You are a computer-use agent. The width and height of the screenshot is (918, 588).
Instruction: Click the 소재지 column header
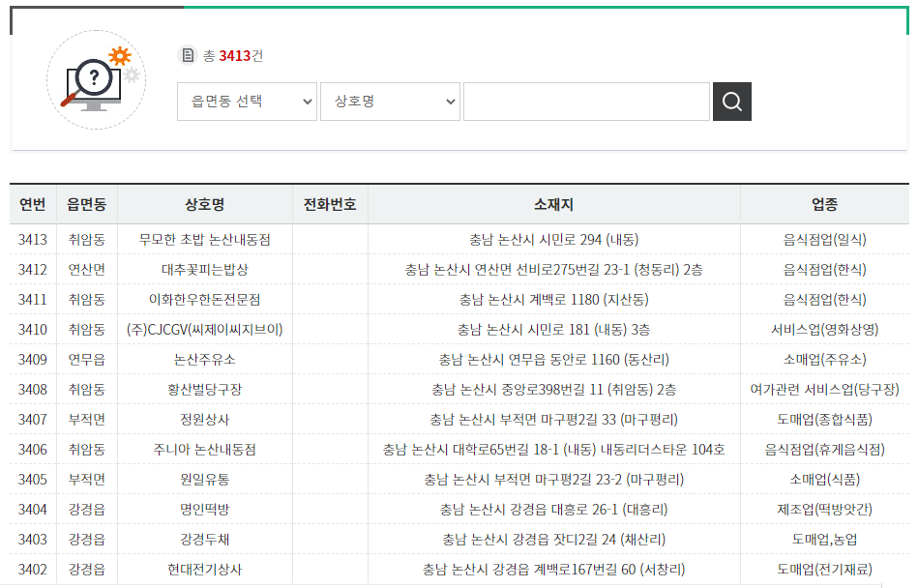[x=554, y=204]
